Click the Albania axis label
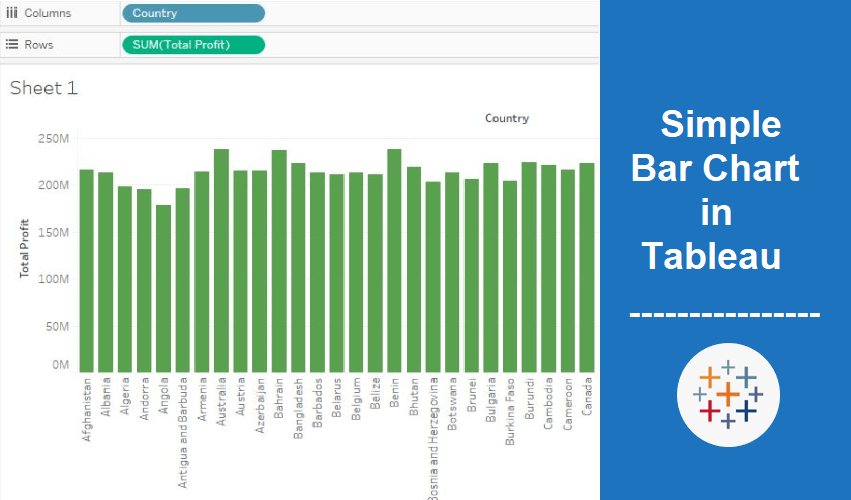Image resolution: width=851 pixels, height=500 pixels. 106,397
